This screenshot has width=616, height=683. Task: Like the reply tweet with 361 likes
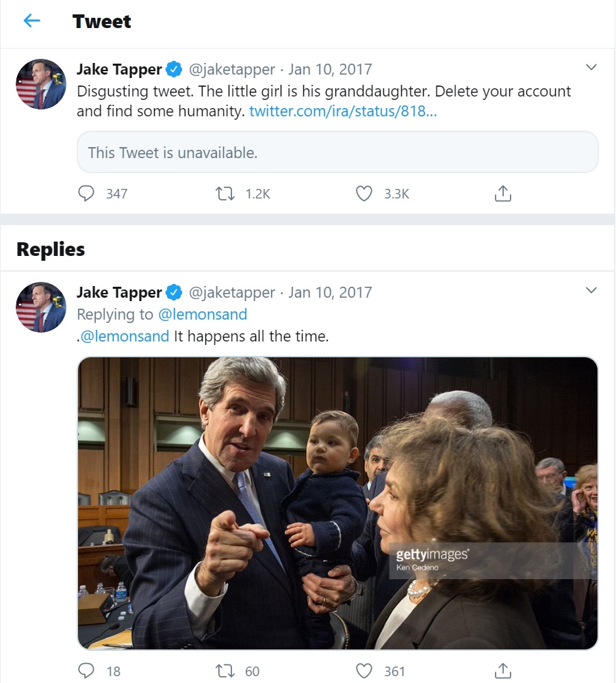(x=363, y=671)
